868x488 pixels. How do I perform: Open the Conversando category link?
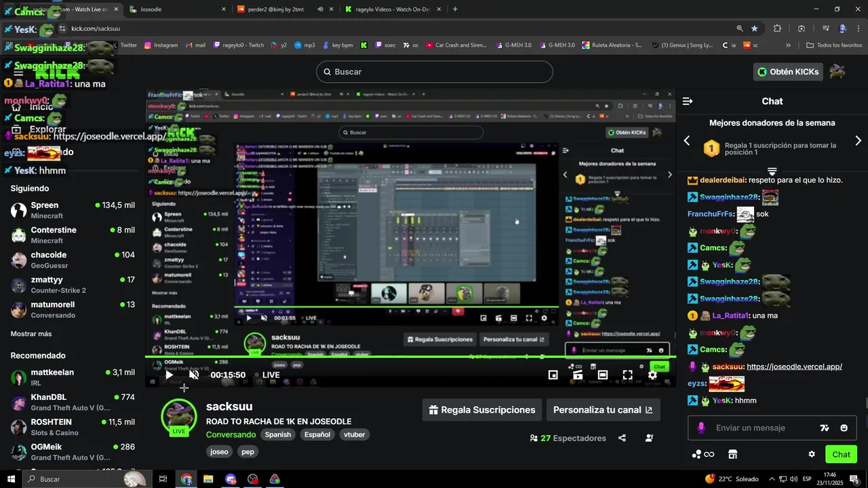(x=231, y=434)
